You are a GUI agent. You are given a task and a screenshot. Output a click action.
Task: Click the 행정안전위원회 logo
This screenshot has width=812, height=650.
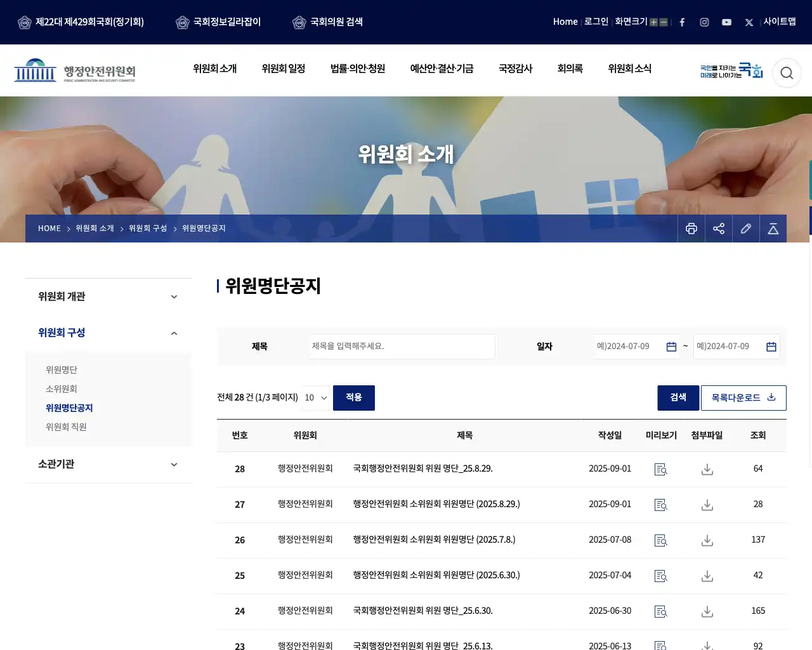75,70
